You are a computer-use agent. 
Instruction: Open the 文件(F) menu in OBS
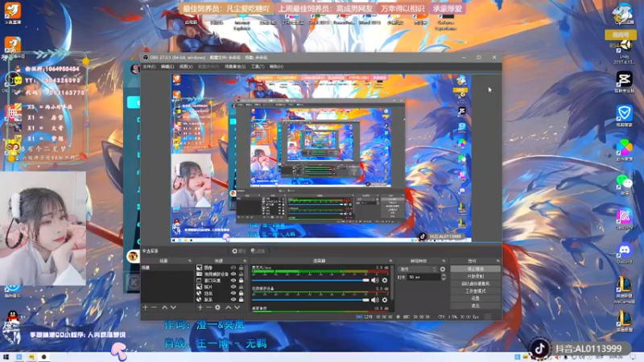point(149,67)
